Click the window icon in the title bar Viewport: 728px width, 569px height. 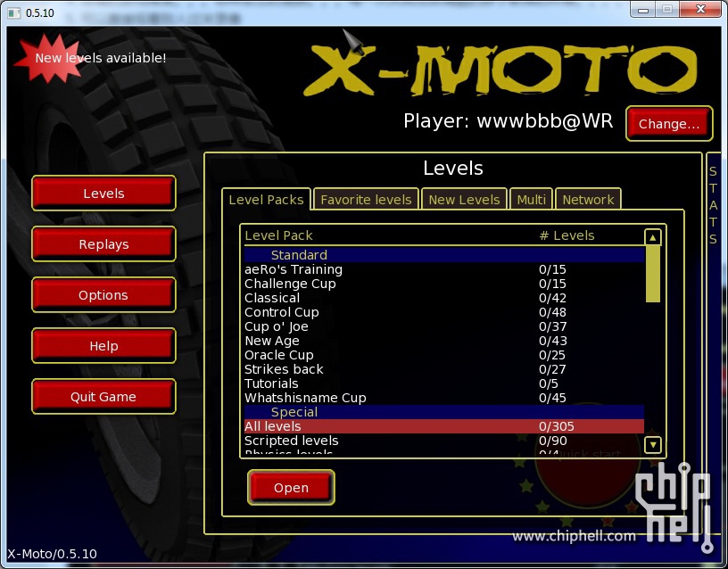point(14,12)
